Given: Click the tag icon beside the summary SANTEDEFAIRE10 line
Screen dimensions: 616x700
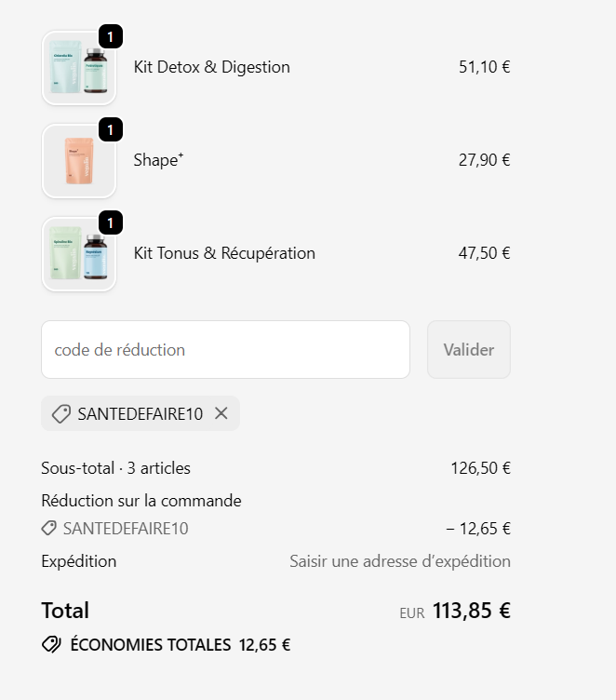Looking at the screenshot, I should coord(49,529).
